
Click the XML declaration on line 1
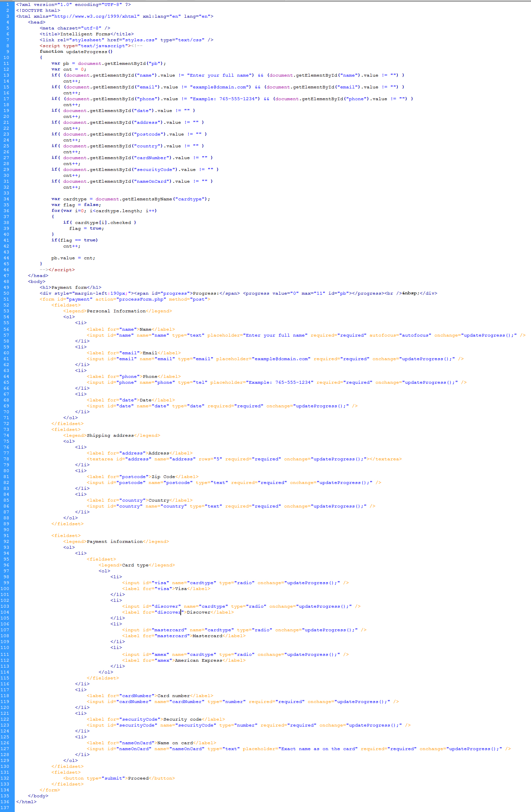(73, 5)
